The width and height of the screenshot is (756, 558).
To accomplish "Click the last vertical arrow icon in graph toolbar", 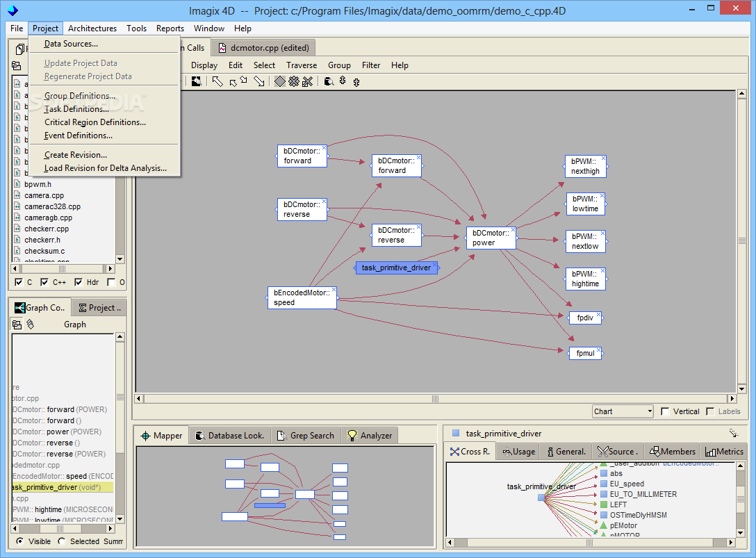I will (356, 82).
